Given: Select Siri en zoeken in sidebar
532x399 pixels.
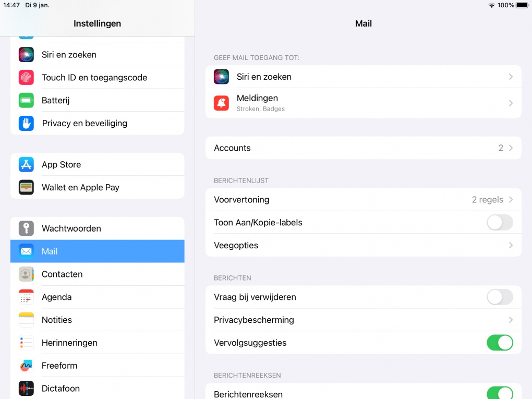Looking at the screenshot, I should (x=98, y=55).
